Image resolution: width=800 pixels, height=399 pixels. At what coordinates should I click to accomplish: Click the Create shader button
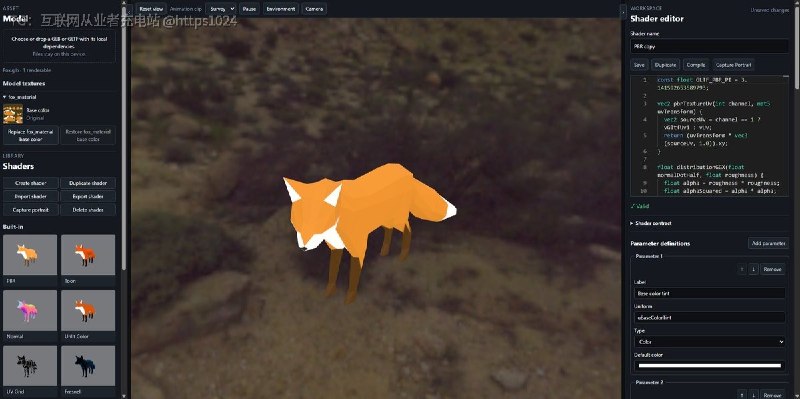(x=31, y=183)
